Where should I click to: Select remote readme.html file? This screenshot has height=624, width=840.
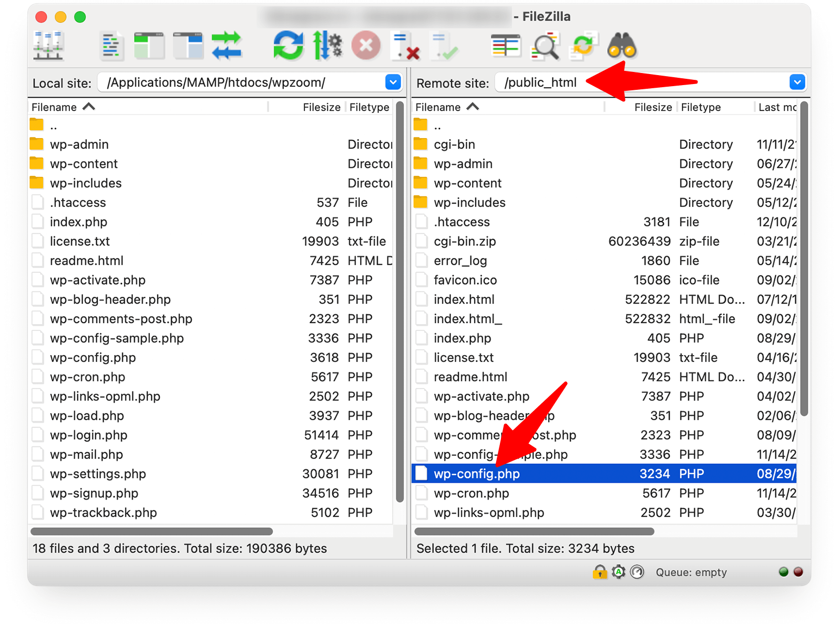click(x=605, y=377)
